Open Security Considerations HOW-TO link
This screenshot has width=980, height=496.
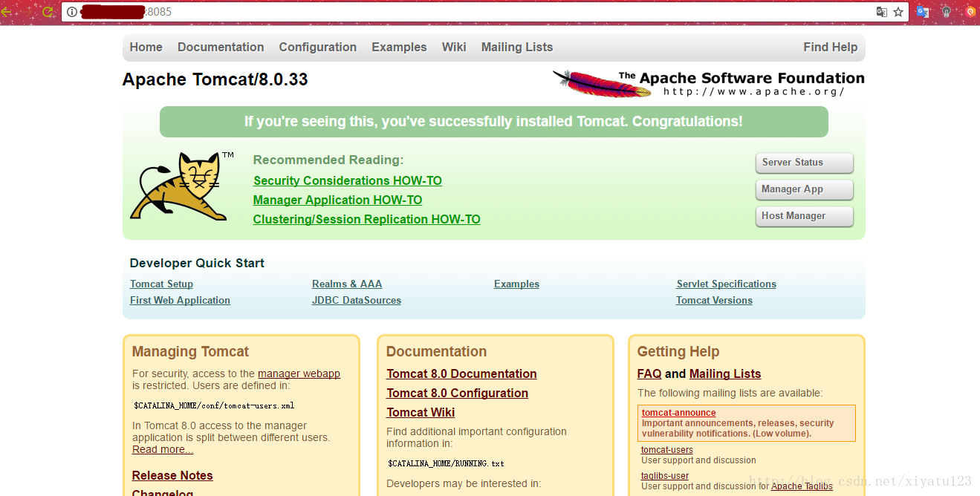[x=348, y=180]
